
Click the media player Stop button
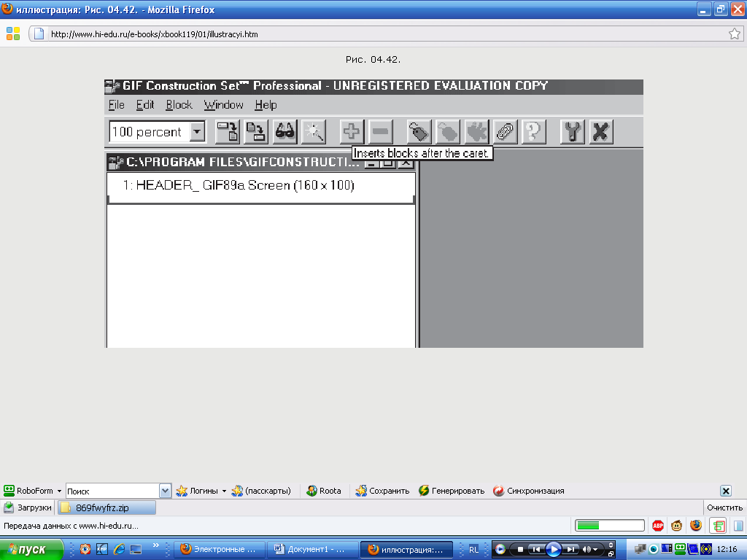[x=520, y=550]
